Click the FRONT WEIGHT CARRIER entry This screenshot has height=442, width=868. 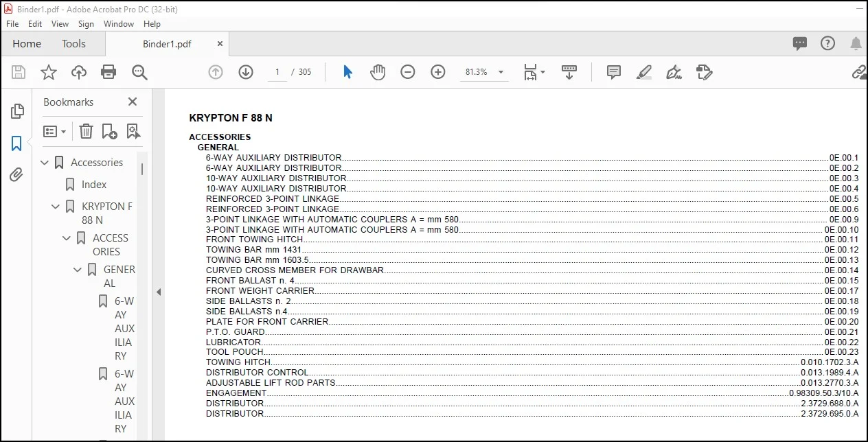pos(532,291)
